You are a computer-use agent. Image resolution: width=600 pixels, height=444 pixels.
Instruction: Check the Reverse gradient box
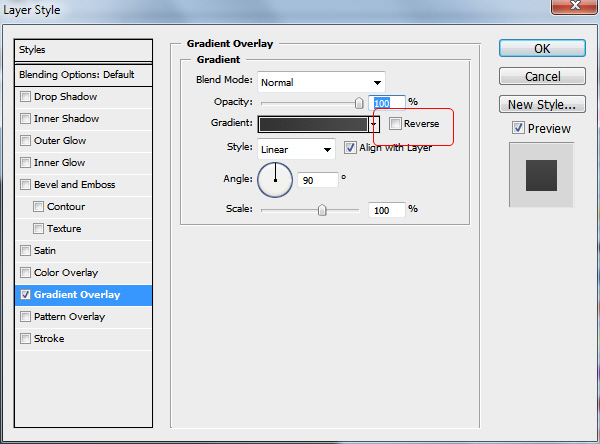point(395,124)
